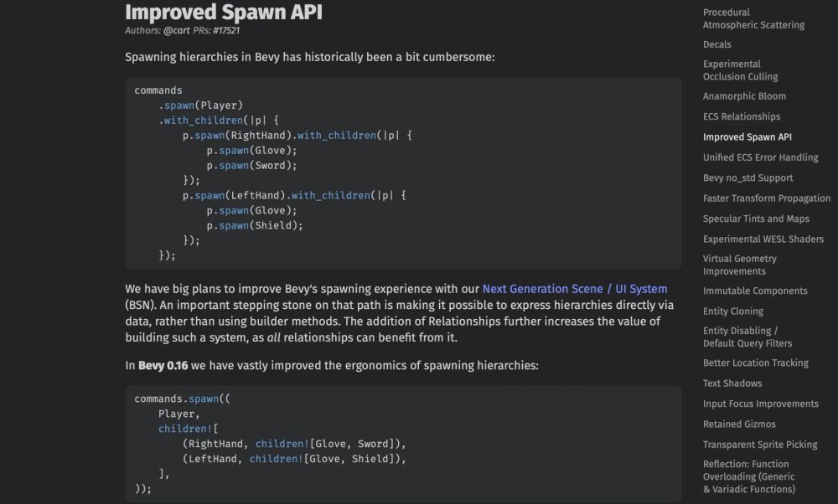Image resolution: width=838 pixels, height=504 pixels.
Task: Select Immutable Components in sidebar
Action: 755,291
